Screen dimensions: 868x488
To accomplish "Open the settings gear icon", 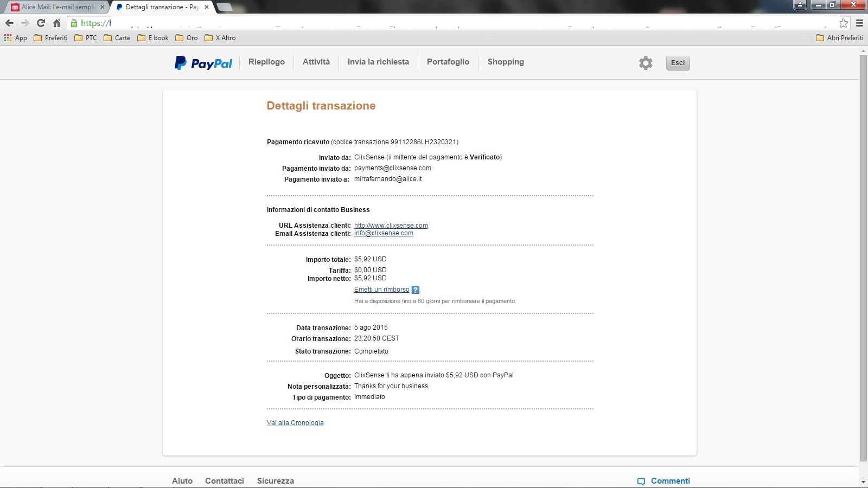I will pyautogui.click(x=646, y=63).
